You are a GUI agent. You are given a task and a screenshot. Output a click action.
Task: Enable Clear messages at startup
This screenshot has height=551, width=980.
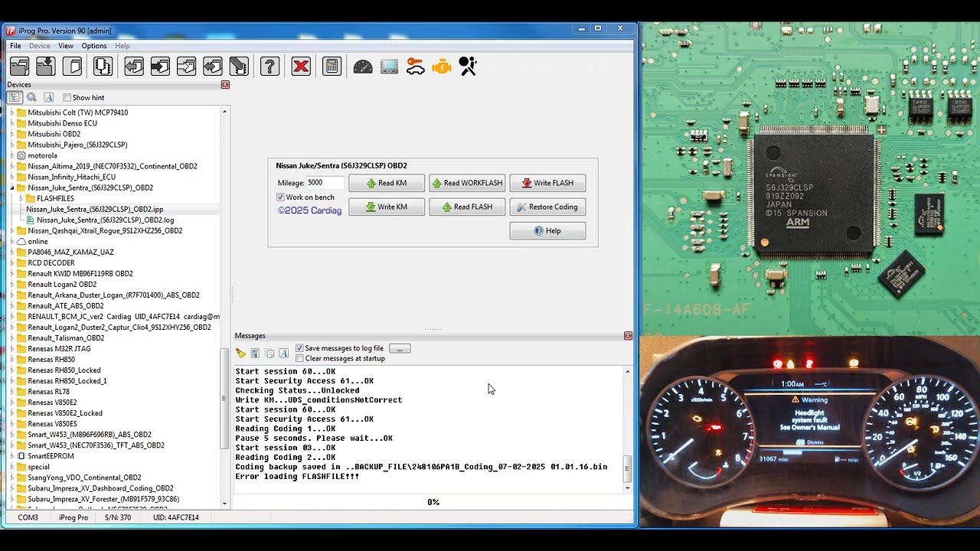[x=299, y=358]
